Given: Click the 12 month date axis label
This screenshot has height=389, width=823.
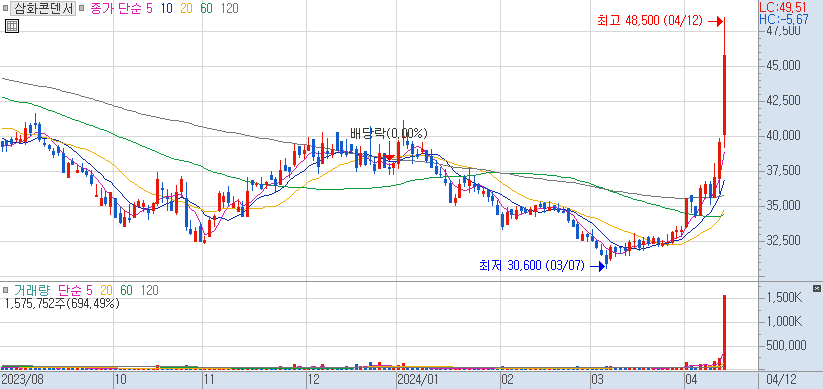Looking at the screenshot, I should tap(314, 379).
